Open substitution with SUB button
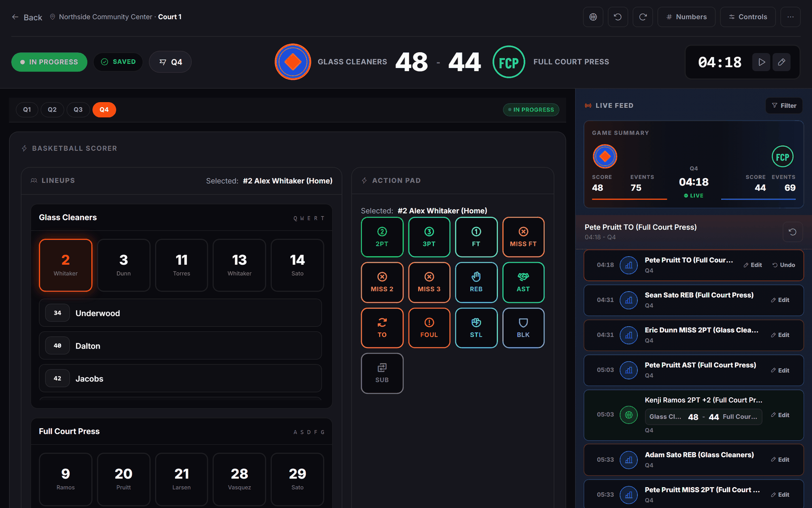Screen dimensions: 812x508 tap(382, 373)
